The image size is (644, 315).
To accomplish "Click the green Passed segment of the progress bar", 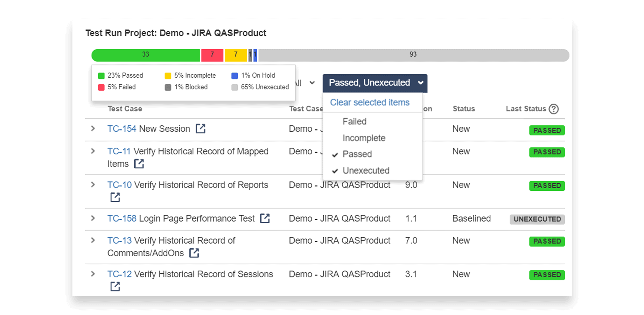I will pos(145,55).
